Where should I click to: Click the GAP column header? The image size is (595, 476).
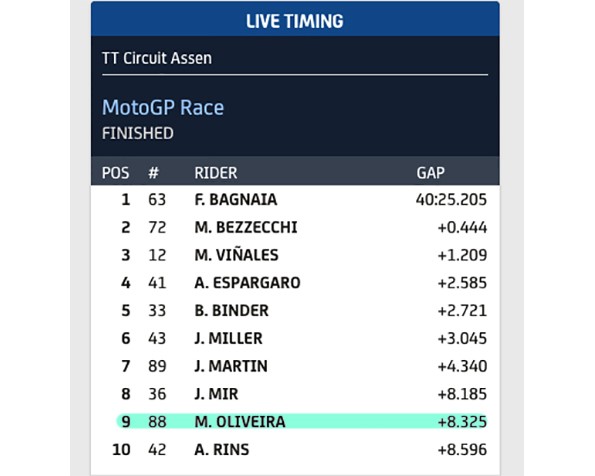430,173
